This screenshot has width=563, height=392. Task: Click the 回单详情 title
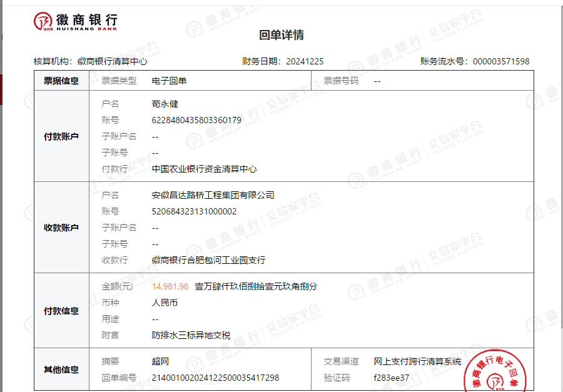(x=281, y=35)
